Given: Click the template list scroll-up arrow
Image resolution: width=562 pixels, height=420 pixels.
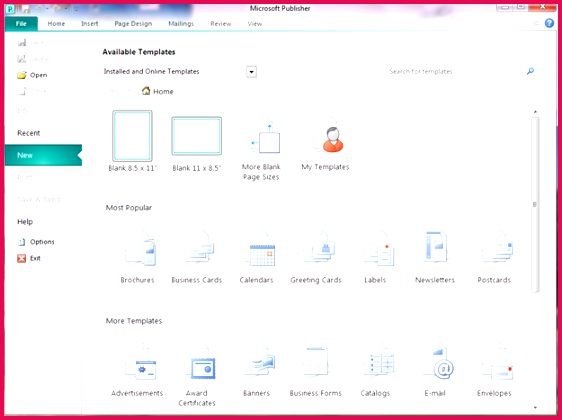Looking at the screenshot, I should (535, 112).
